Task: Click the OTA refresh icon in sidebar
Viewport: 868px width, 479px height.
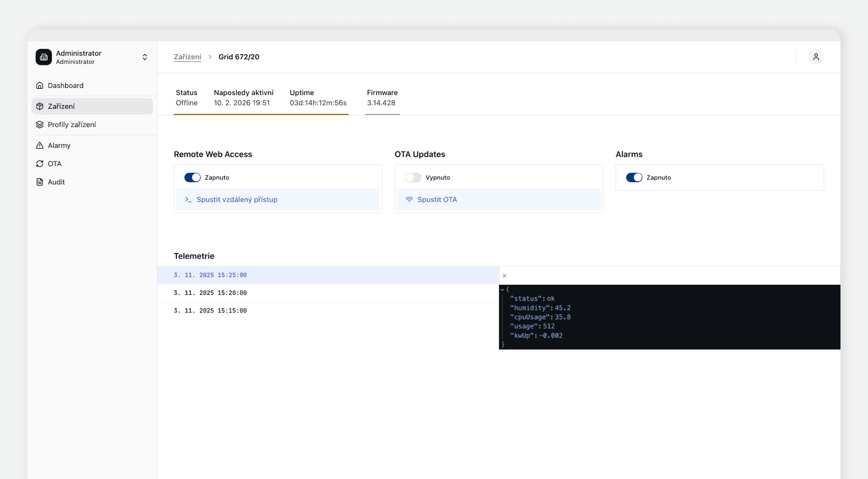Action: tap(40, 163)
